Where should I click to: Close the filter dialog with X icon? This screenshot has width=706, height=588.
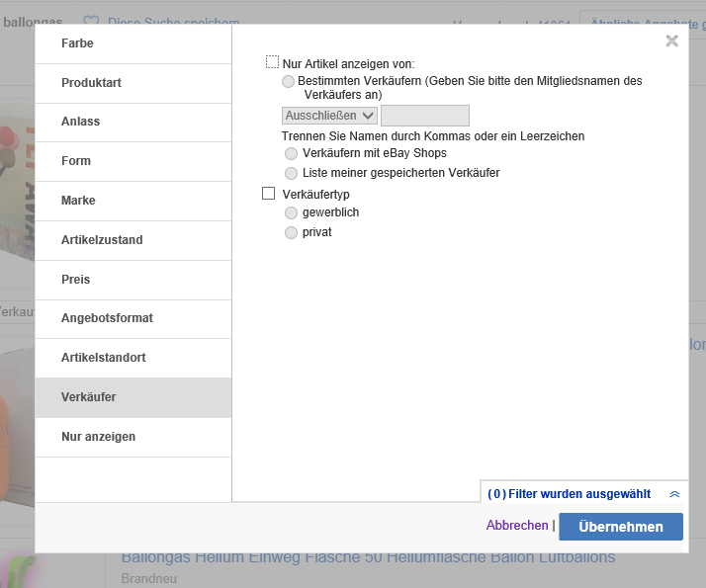672,41
